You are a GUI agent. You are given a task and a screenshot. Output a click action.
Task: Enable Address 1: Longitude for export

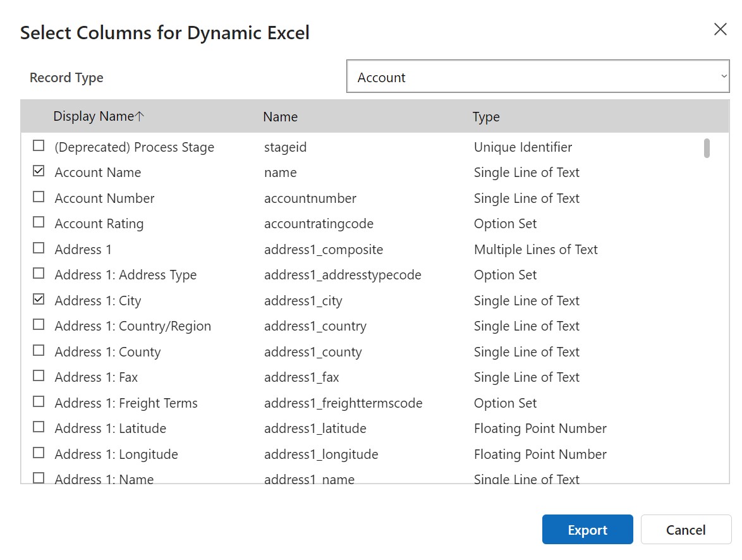38,454
